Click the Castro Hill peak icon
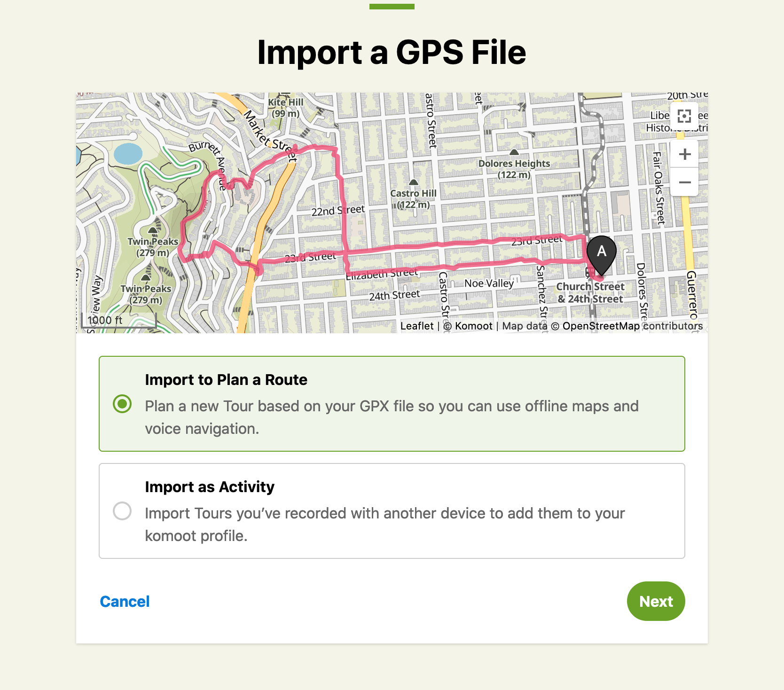Viewport: 784px width, 690px height. (414, 182)
